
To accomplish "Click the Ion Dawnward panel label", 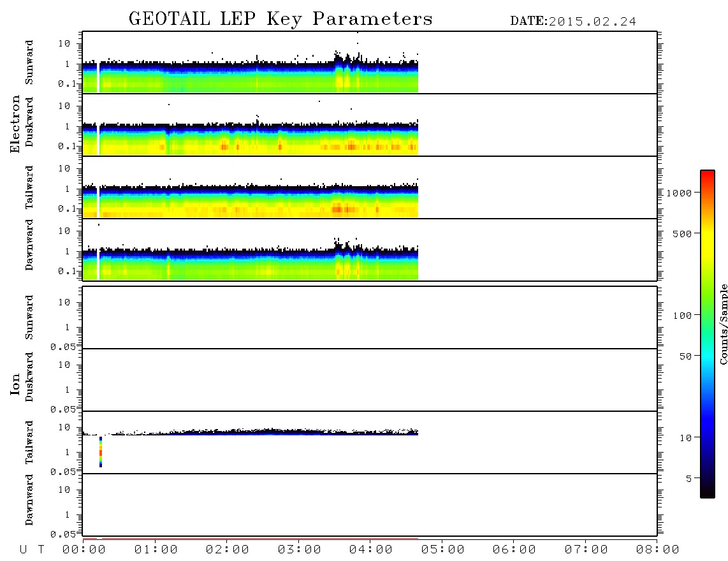I will 29,500.
